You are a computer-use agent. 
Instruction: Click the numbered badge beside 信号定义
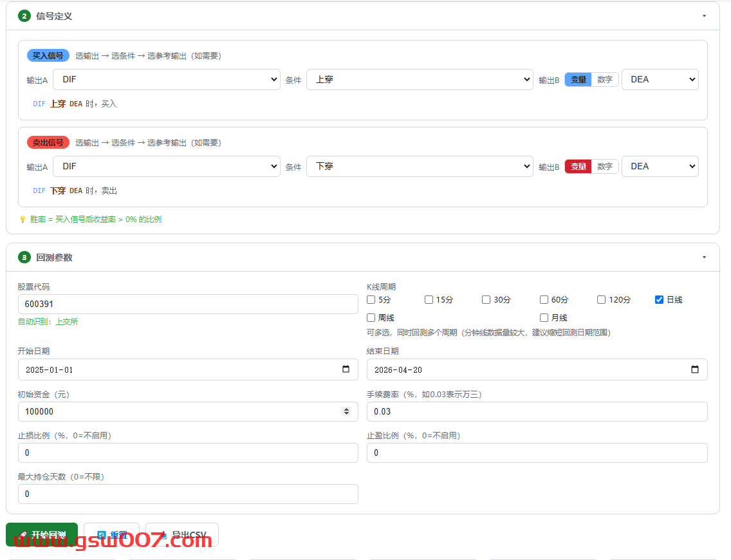click(24, 16)
